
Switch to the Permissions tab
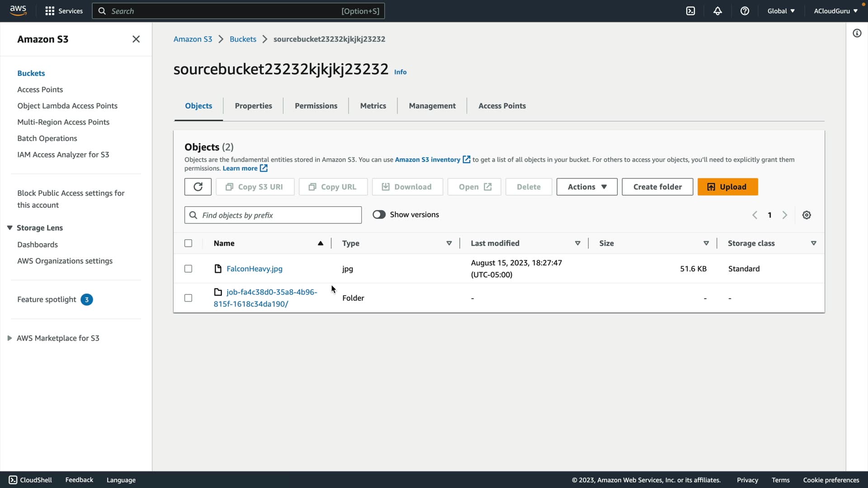click(316, 106)
